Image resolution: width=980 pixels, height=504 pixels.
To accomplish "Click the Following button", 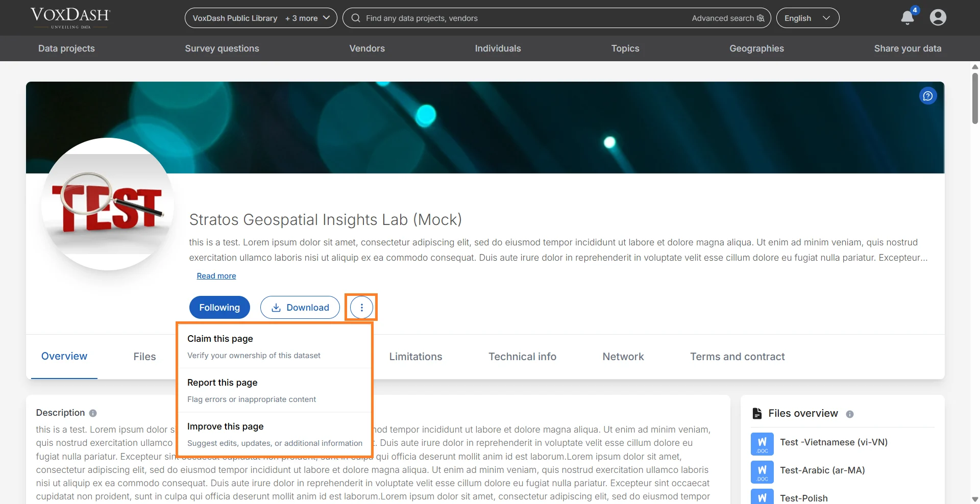I will pyautogui.click(x=219, y=308).
